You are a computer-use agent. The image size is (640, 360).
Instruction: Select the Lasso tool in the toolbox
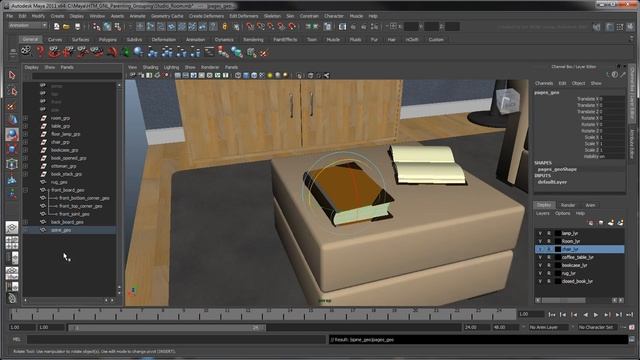pyautogui.click(x=12, y=91)
